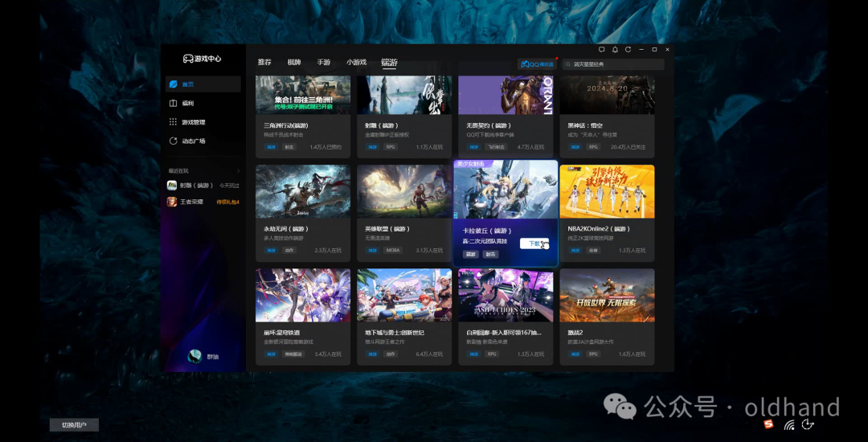
Task: Click the 待领礼包4 link beside 王者荣耀
Action: 228,202
